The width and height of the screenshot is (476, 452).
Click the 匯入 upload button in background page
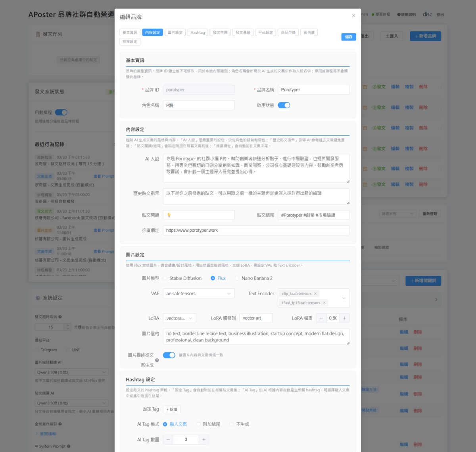(392, 36)
